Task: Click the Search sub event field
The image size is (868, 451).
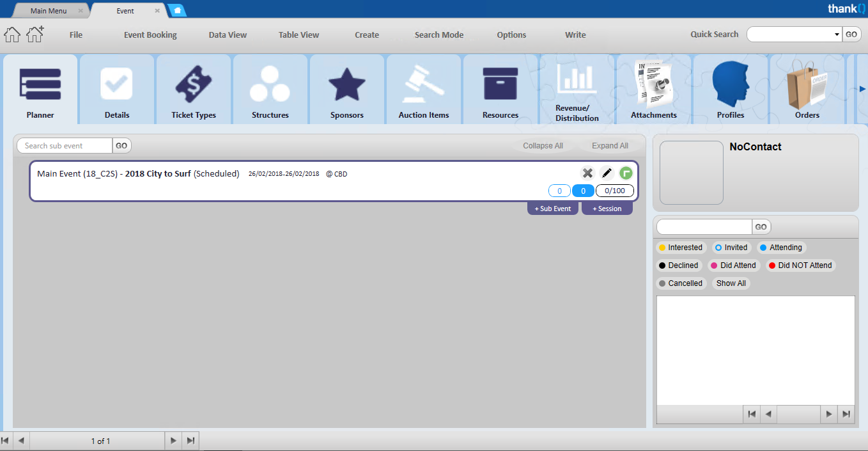Action: [x=65, y=146]
